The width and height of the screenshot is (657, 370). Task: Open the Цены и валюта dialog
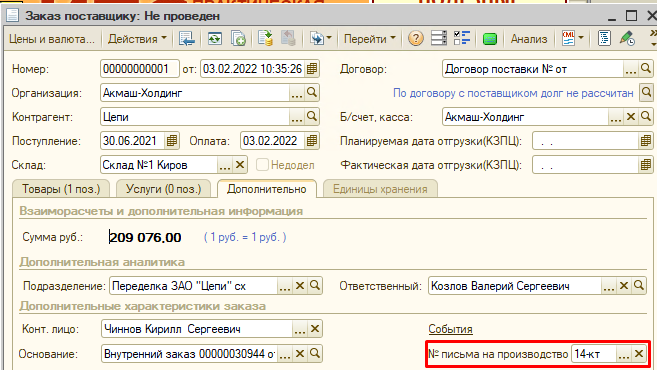click(52, 39)
